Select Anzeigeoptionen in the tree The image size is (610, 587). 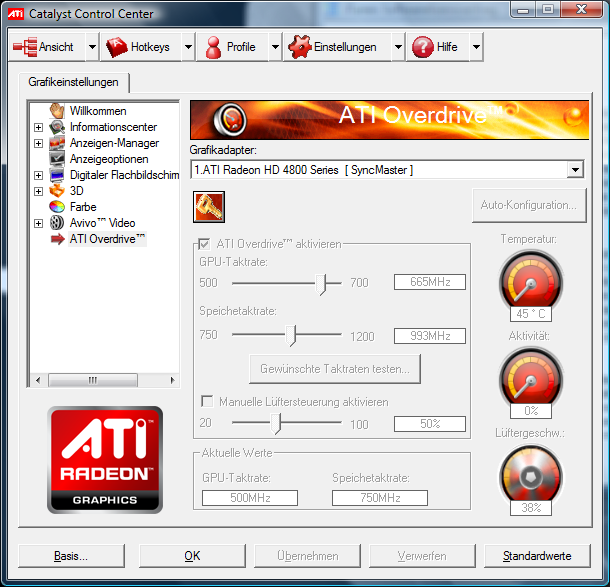(109, 159)
